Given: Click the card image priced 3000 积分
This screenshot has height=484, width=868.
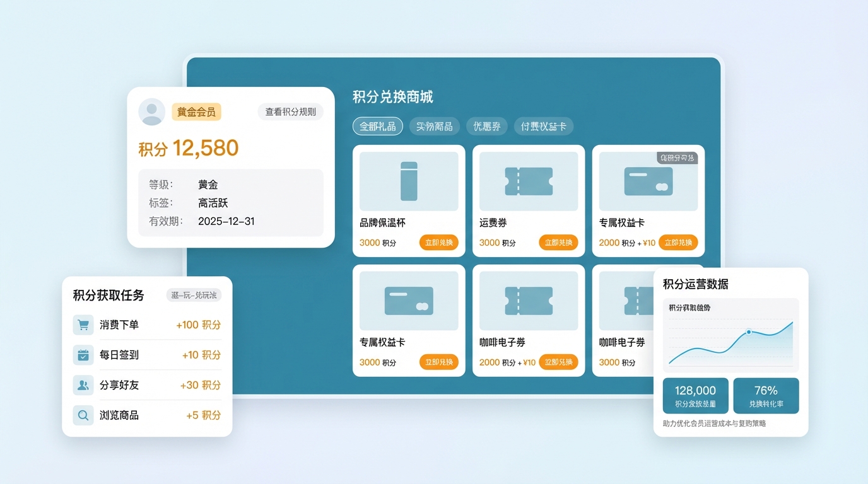Looking at the screenshot, I should [x=409, y=301].
